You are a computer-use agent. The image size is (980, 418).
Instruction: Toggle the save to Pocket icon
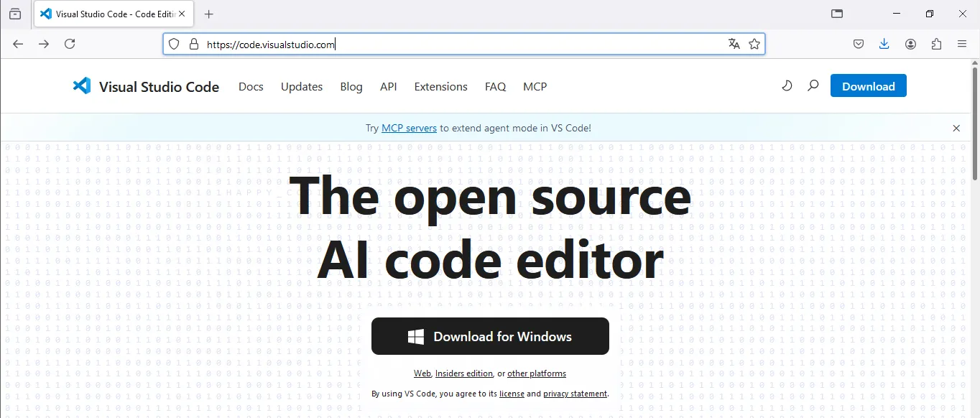tap(858, 44)
